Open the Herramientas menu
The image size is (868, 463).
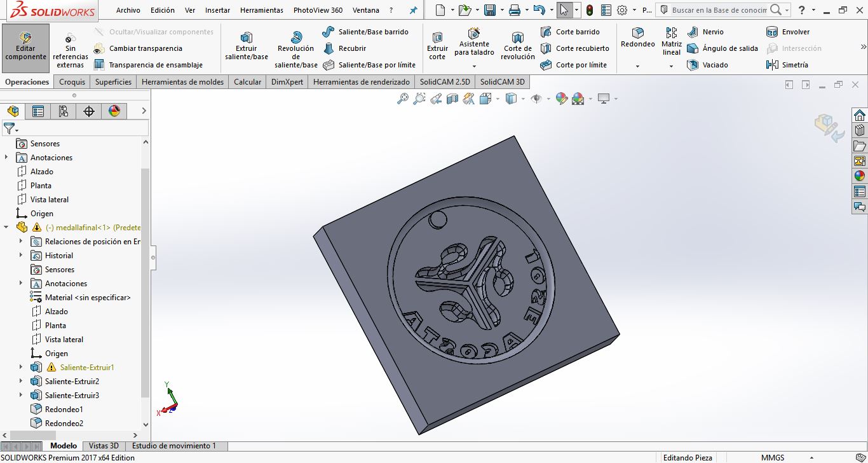click(262, 10)
